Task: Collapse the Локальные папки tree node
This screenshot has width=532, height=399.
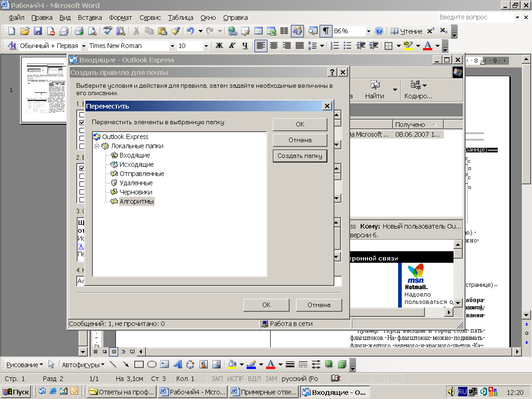Action: (97, 146)
